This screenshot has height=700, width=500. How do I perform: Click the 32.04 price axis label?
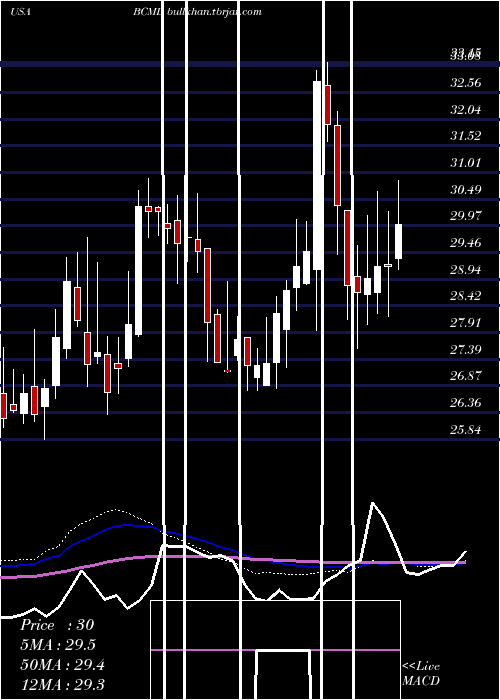466,109
